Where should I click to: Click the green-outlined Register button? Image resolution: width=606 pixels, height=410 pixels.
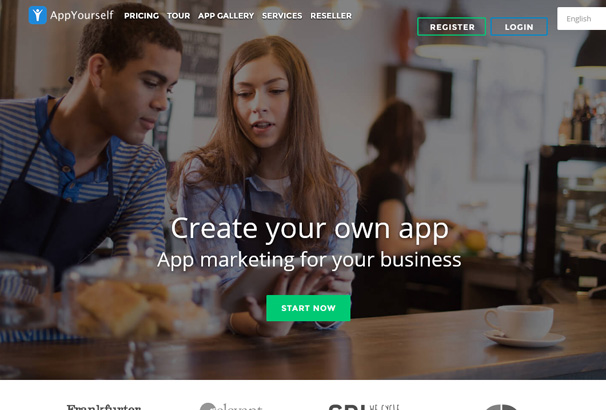point(452,27)
